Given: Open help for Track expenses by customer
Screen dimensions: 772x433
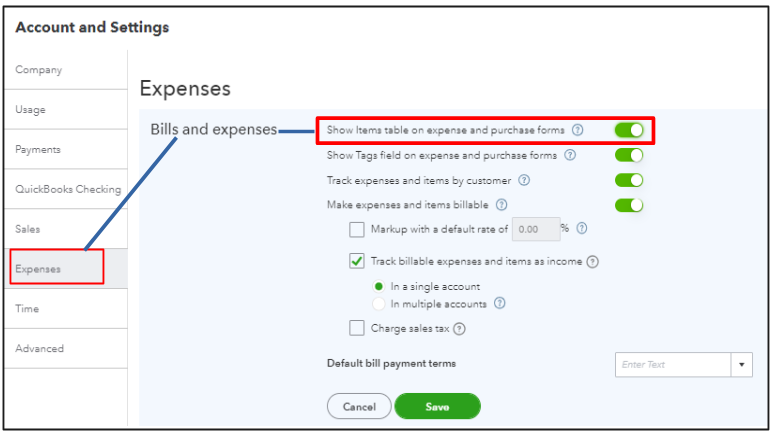Looking at the screenshot, I should click(x=524, y=180).
